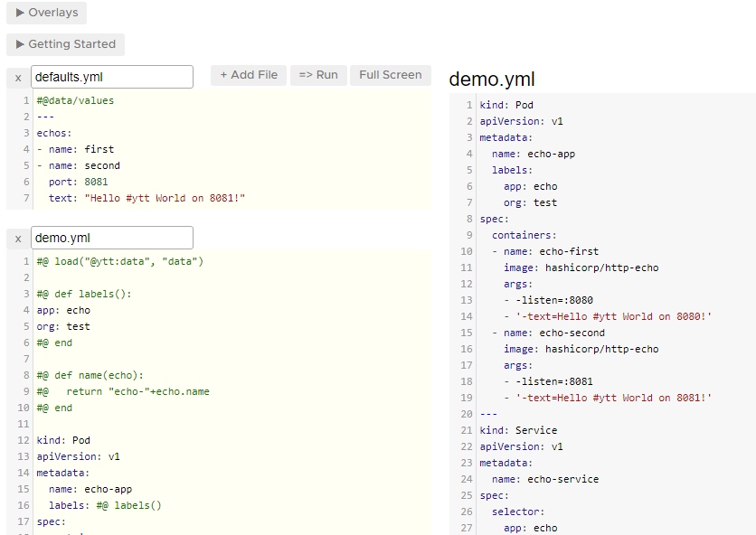
Task: Click 'org: test' in the demo.yml editor
Action: point(63,327)
